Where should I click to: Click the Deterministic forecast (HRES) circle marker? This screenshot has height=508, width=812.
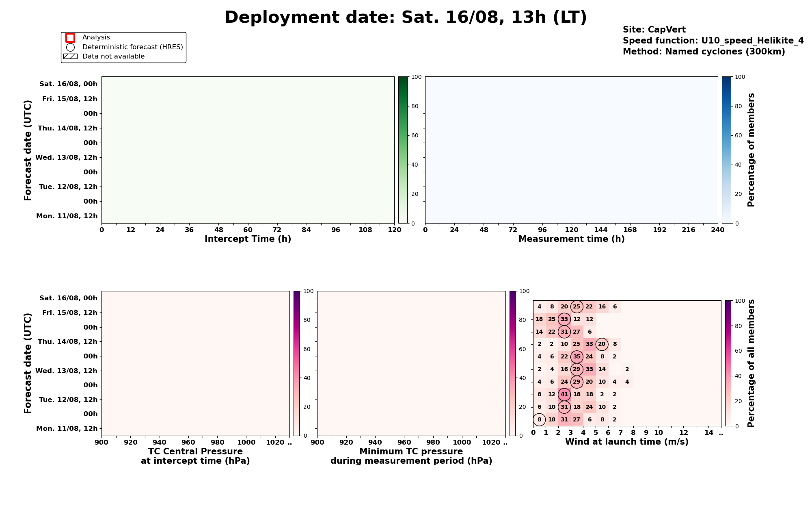[70, 47]
